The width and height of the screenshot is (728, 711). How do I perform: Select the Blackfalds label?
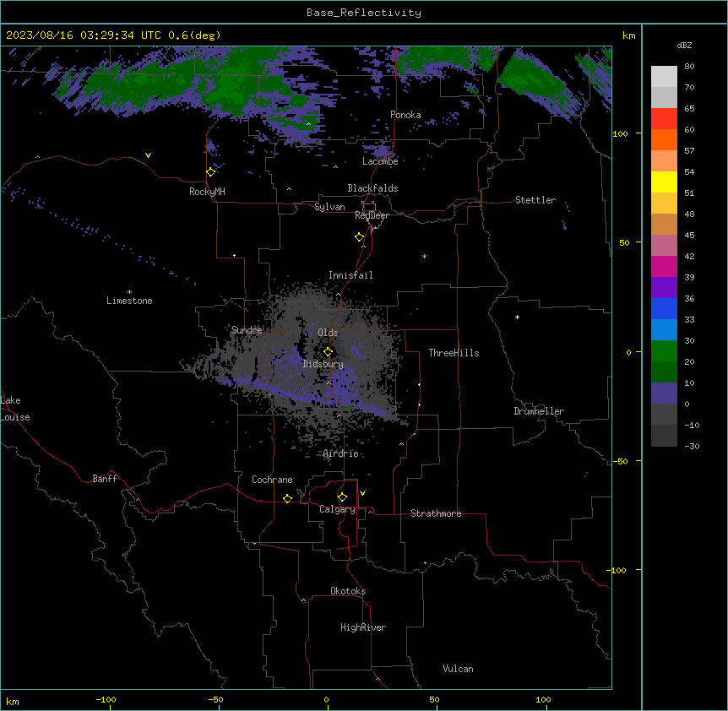click(372, 188)
